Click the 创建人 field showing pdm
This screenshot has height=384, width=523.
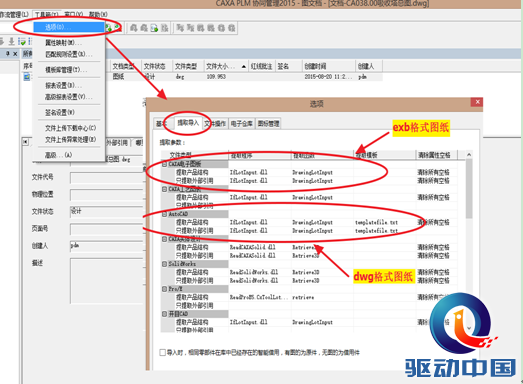tap(106, 246)
